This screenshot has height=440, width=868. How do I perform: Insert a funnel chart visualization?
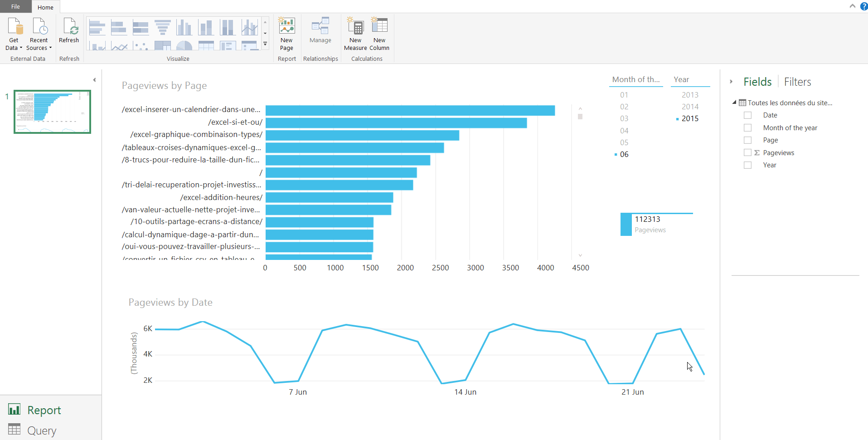162,27
